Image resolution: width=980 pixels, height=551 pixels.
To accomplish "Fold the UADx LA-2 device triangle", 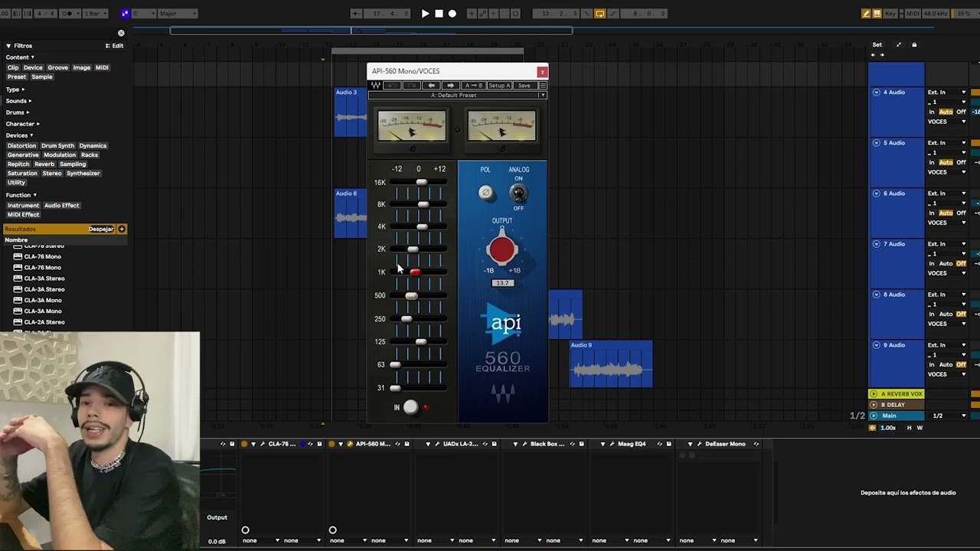I will 428,444.
